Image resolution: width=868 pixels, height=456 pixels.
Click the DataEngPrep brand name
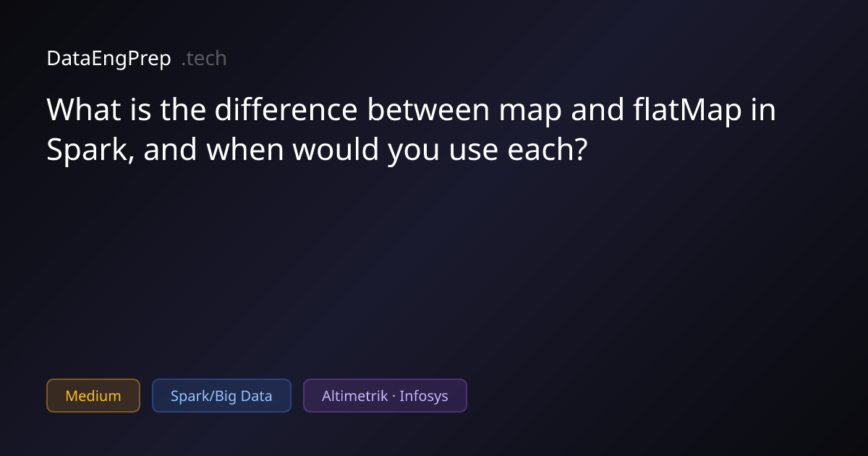(109, 59)
